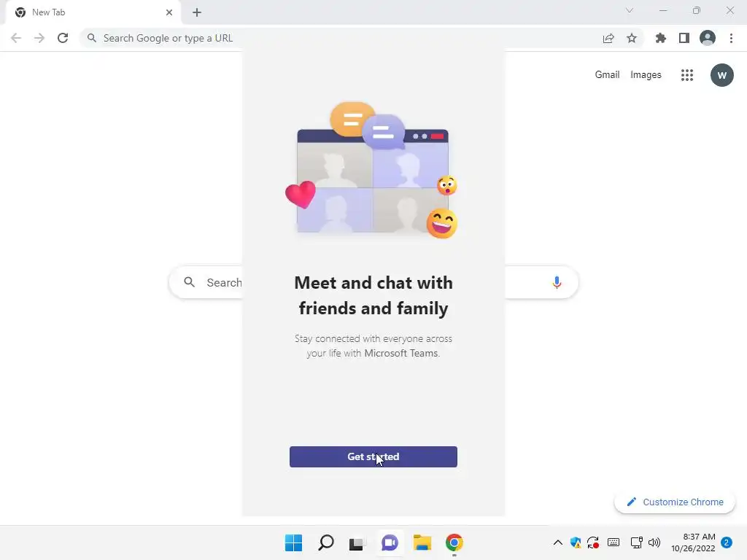Reload the current page
The image size is (747, 560).
point(63,38)
